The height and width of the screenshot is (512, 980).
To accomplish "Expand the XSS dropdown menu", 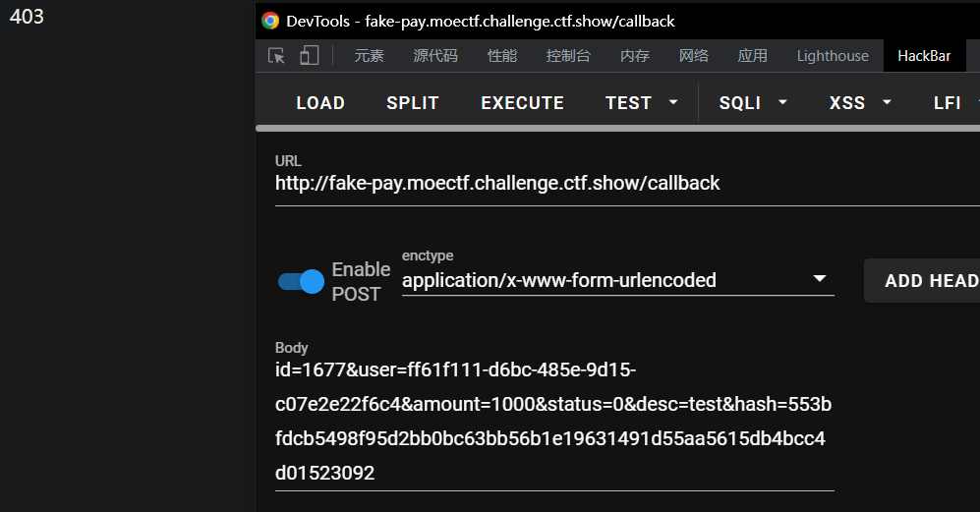I will (860, 103).
